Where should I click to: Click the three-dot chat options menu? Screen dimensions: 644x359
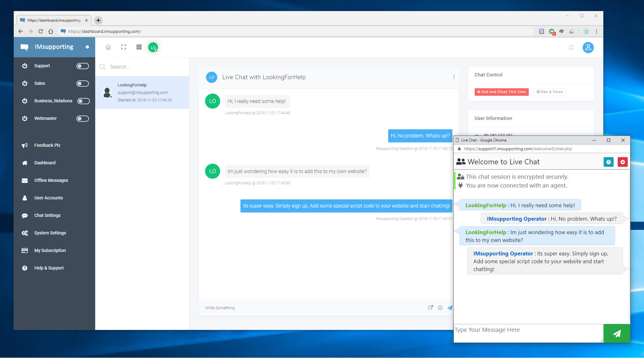tap(454, 77)
